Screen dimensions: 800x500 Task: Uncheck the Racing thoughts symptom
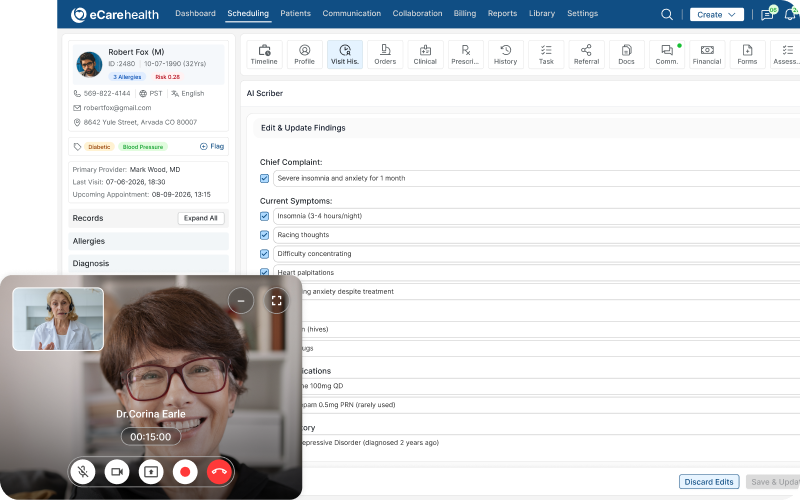pos(264,235)
